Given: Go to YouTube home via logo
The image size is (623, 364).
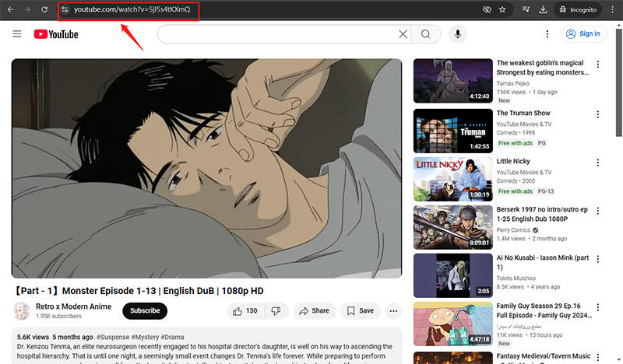Looking at the screenshot, I should click(56, 34).
